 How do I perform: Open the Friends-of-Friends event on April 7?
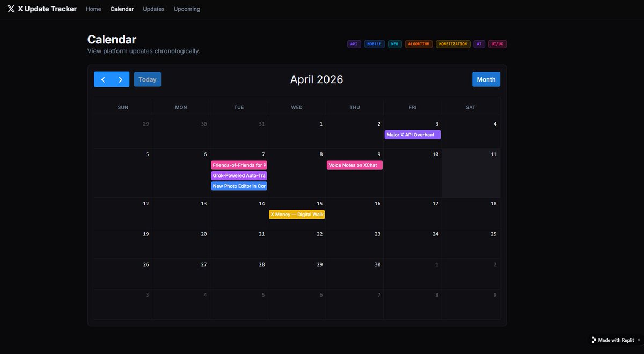[x=239, y=165]
